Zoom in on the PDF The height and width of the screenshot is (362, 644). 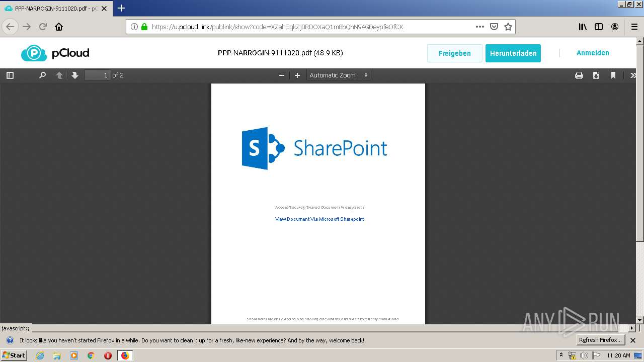pos(297,75)
